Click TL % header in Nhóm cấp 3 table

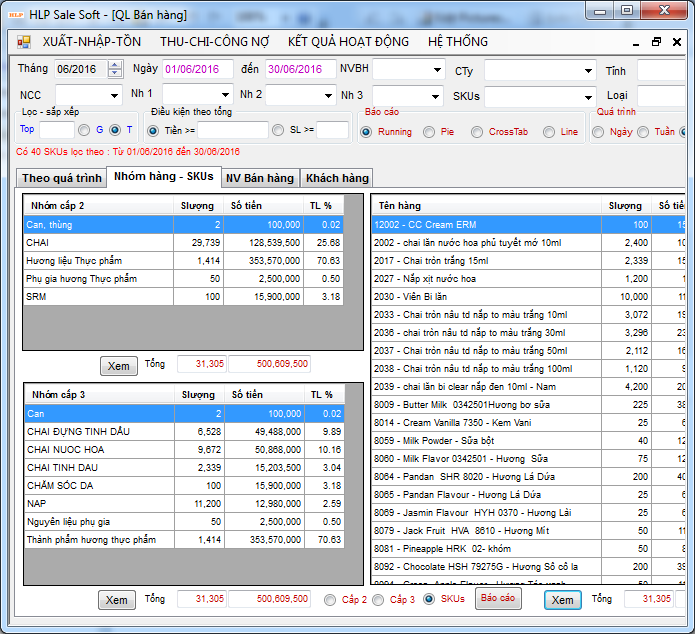click(324, 395)
